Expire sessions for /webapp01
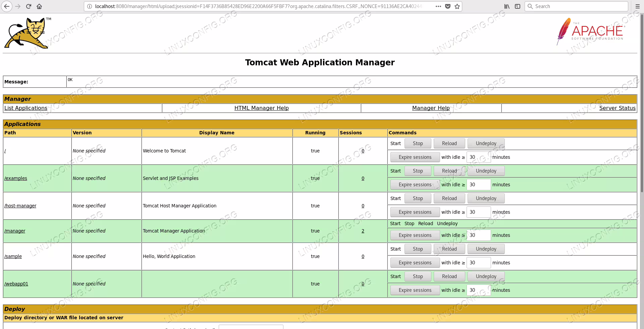This screenshot has height=329, width=644. 415,290
